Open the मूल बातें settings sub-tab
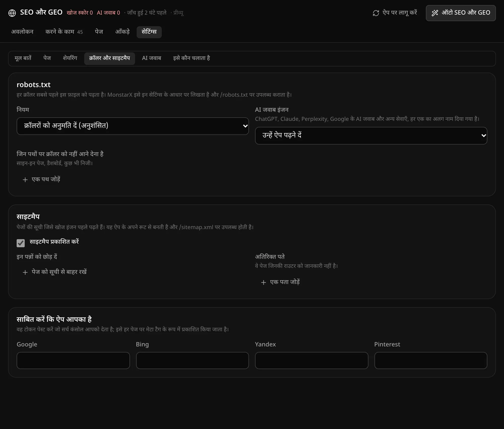The width and height of the screenshot is (504, 429). point(23,58)
